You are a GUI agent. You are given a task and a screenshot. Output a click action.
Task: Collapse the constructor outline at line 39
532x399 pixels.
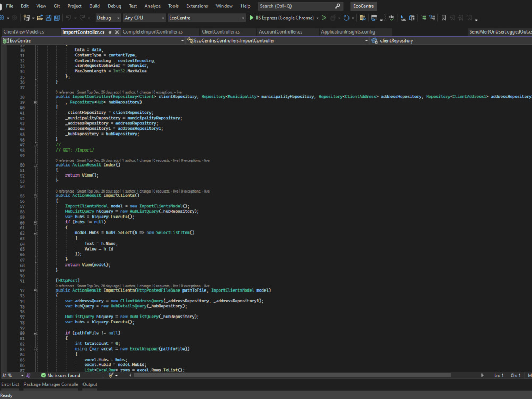(35, 102)
